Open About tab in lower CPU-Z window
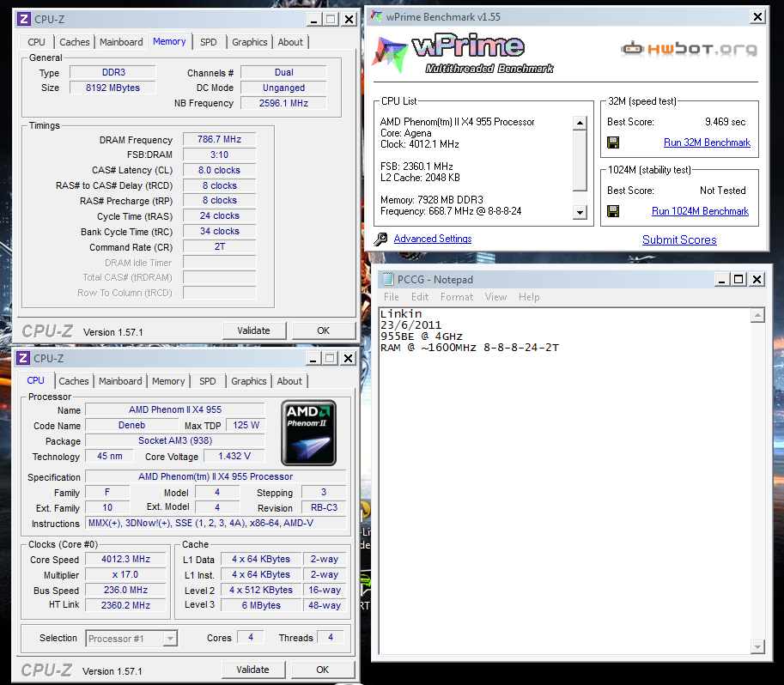Screen dimensions: 784x685 click(289, 381)
